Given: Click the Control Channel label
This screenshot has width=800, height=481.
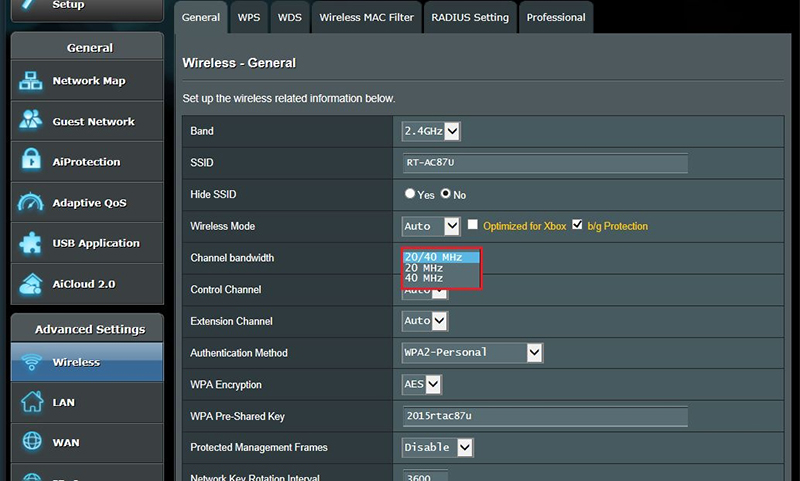Looking at the screenshot, I should pyautogui.click(x=226, y=289).
